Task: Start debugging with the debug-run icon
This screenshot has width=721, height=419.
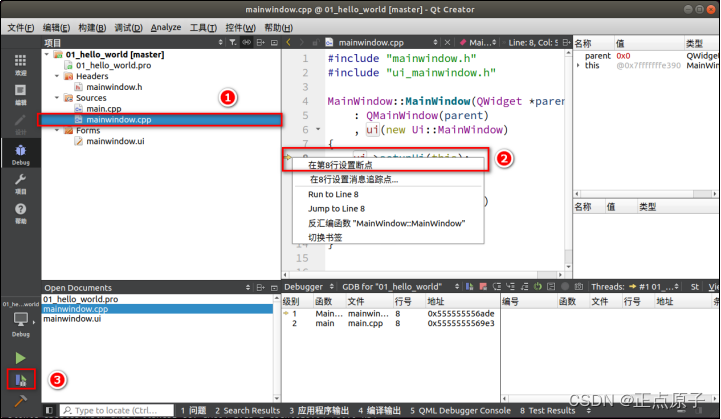Action: coord(21,379)
